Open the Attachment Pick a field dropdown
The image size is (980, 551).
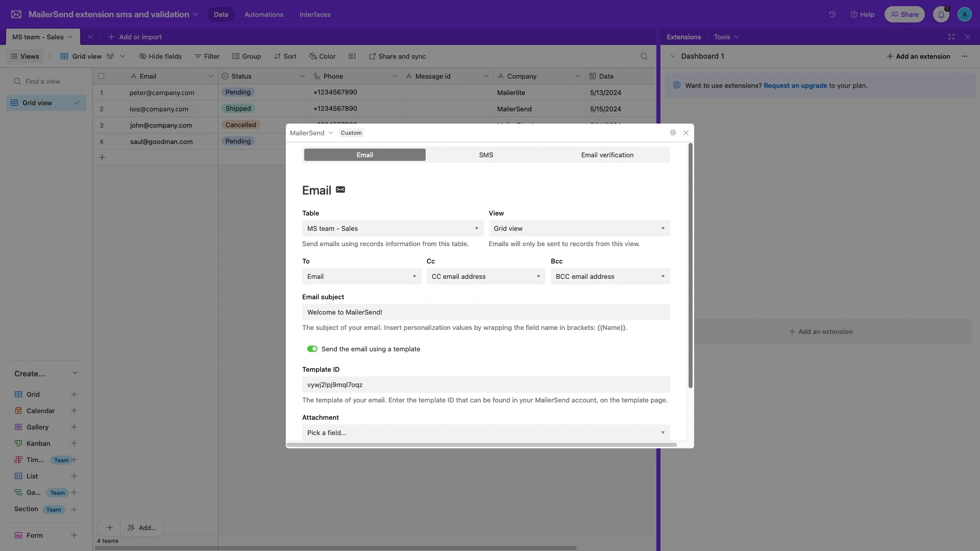(485, 433)
